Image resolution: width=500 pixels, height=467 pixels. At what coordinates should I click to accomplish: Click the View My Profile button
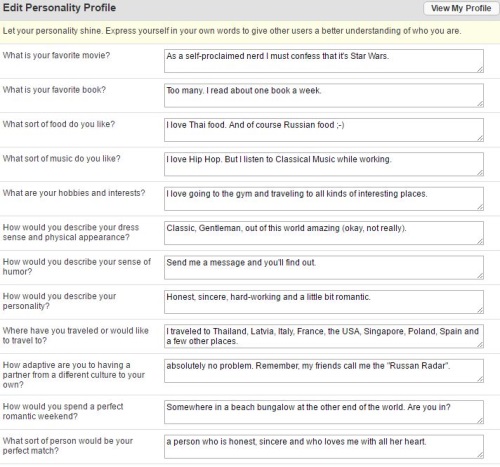[461, 8]
